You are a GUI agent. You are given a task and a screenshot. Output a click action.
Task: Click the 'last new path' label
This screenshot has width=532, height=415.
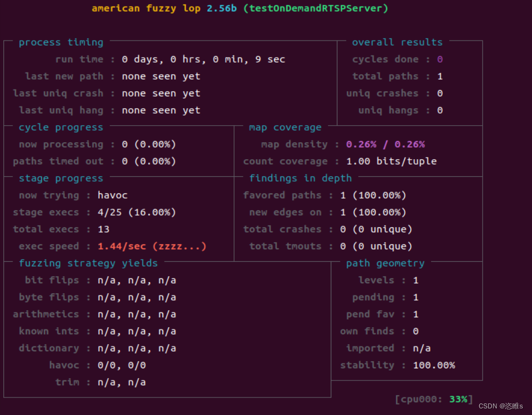click(x=64, y=76)
